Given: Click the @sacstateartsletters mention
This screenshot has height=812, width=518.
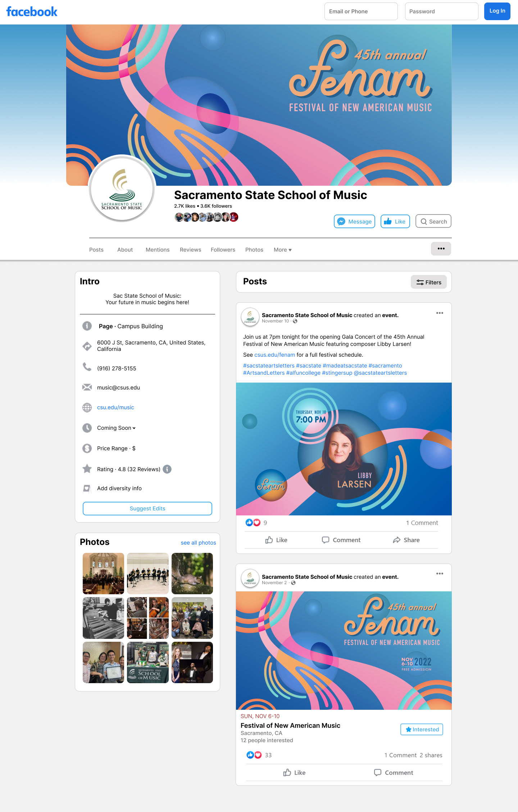Looking at the screenshot, I should coord(380,373).
